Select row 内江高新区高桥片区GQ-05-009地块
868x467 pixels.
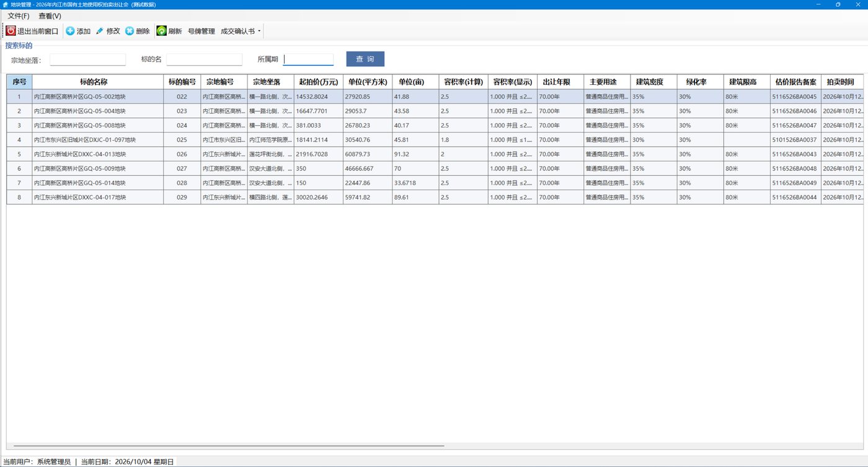[435, 168]
